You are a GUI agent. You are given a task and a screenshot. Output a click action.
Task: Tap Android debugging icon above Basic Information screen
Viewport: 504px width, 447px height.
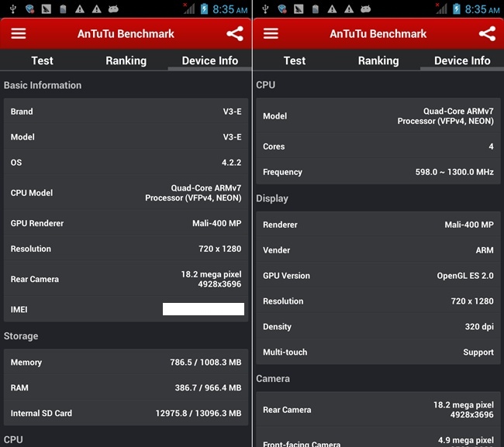point(113,9)
